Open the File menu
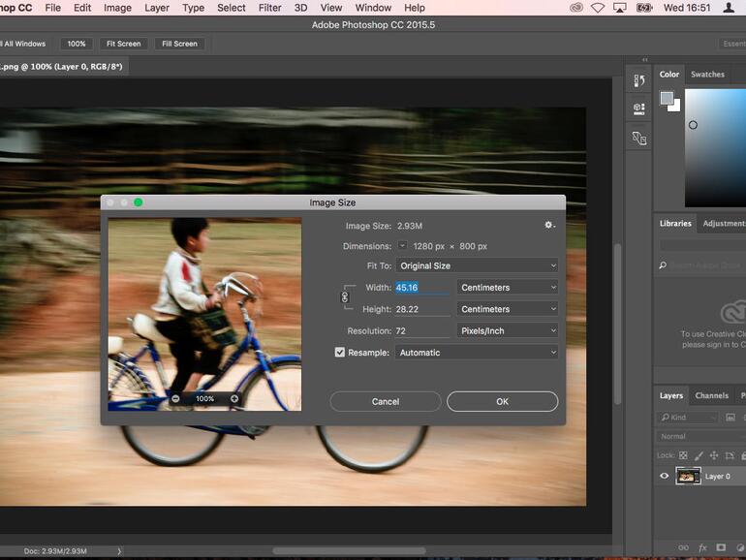 [x=53, y=8]
